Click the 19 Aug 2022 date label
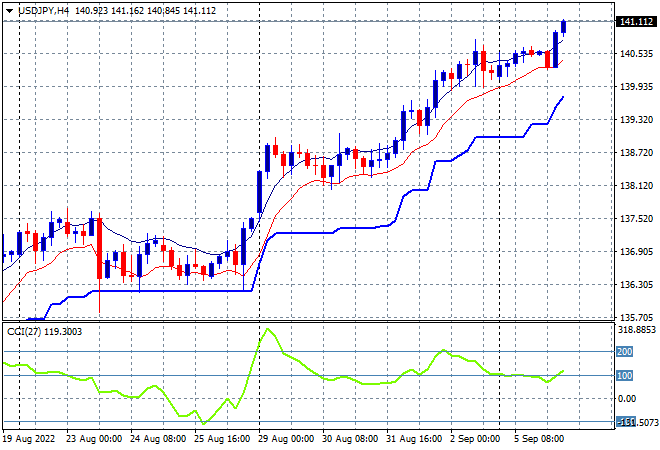Viewport: 660px width, 450px height. 29,439
